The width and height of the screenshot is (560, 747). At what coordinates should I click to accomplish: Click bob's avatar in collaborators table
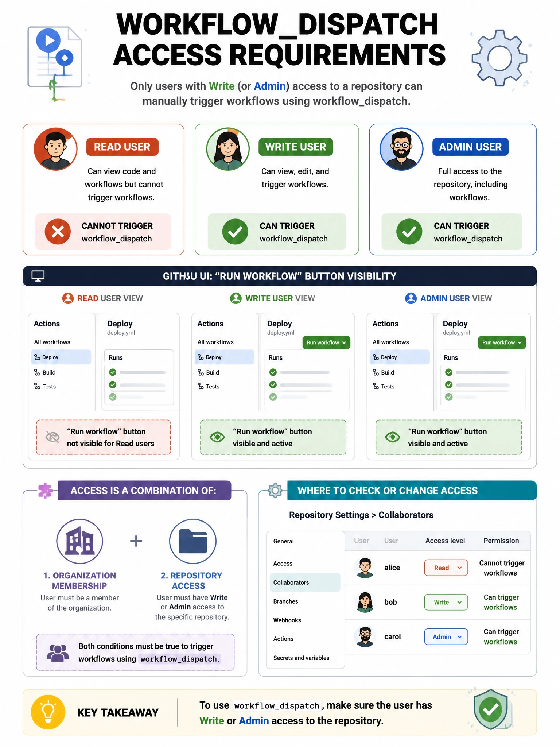365,602
